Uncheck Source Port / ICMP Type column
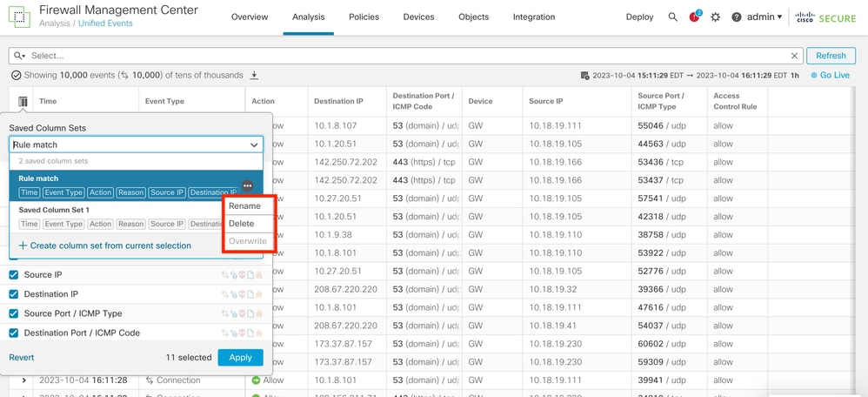868x397 pixels. [x=14, y=313]
